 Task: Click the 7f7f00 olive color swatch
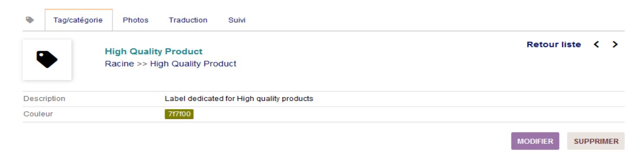(x=179, y=114)
